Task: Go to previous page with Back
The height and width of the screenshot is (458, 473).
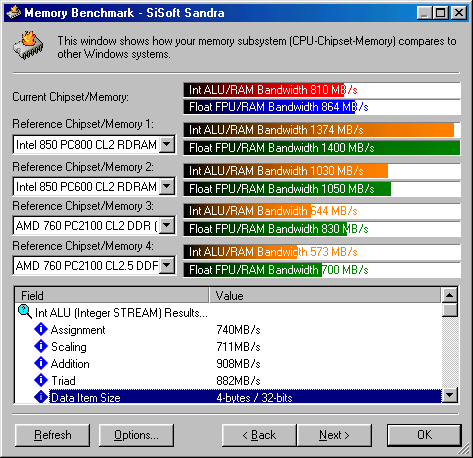Action: point(259,435)
